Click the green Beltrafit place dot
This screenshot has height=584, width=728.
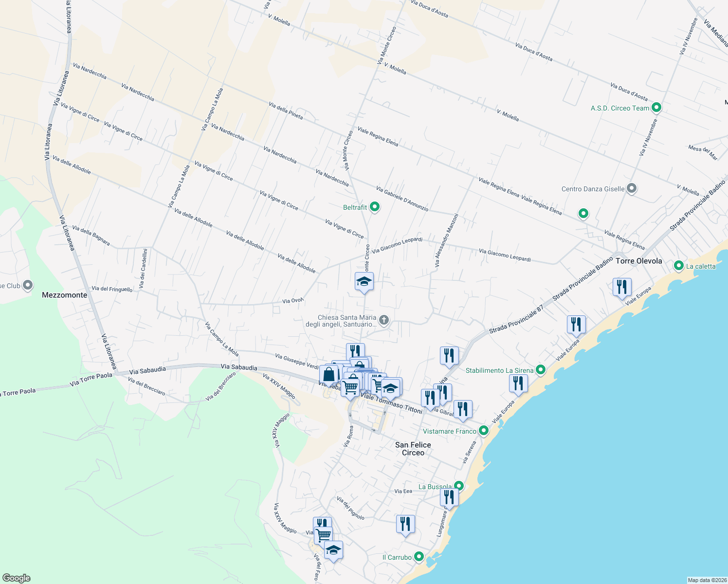point(374,206)
